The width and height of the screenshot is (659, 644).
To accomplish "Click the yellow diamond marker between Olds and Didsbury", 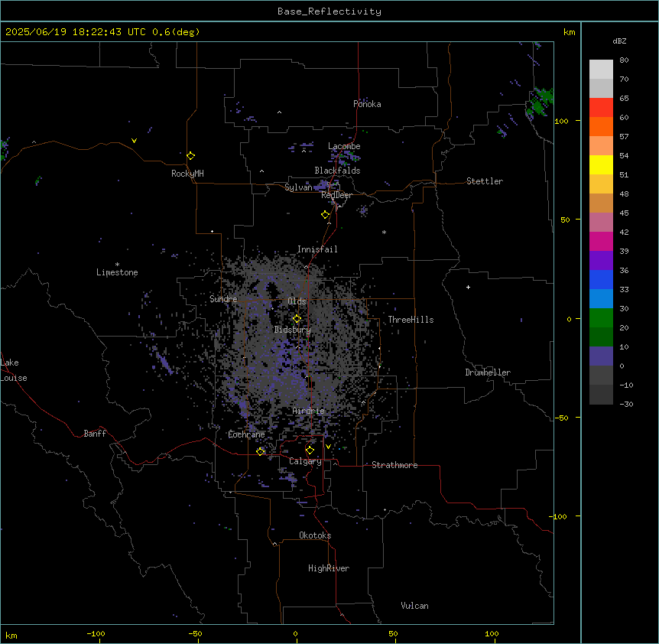I will click(297, 319).
